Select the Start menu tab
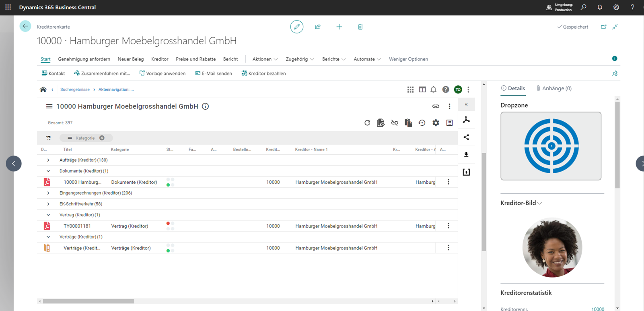 point(45,59)
